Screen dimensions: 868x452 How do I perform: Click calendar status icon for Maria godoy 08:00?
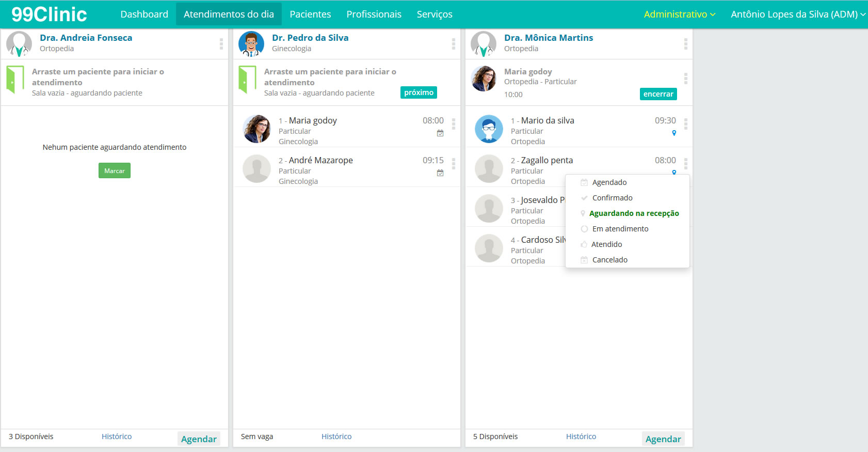(x=440, y=133)
